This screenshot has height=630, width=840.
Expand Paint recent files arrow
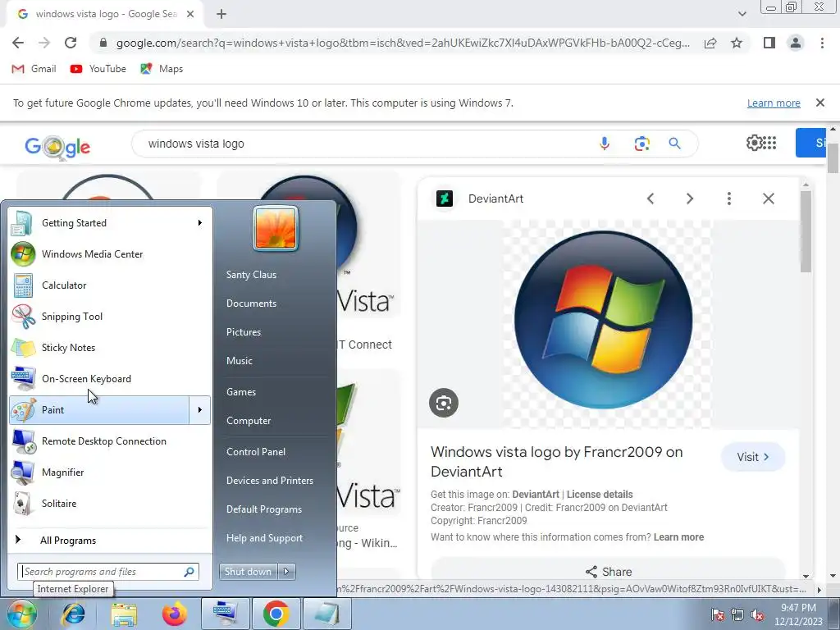[x=200, y=410]
